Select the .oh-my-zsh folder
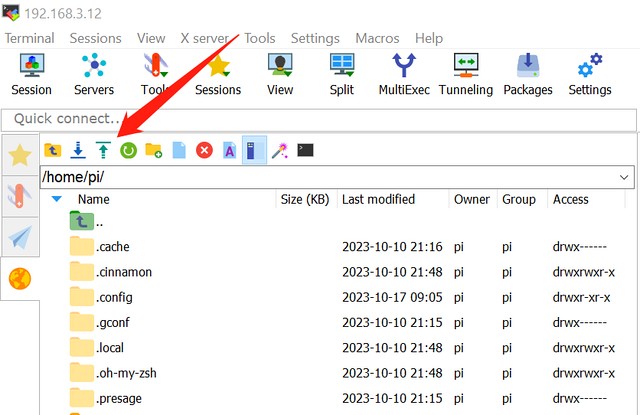Image resolution: width=640 pixels, height=415 pixels. pos(126,373)
